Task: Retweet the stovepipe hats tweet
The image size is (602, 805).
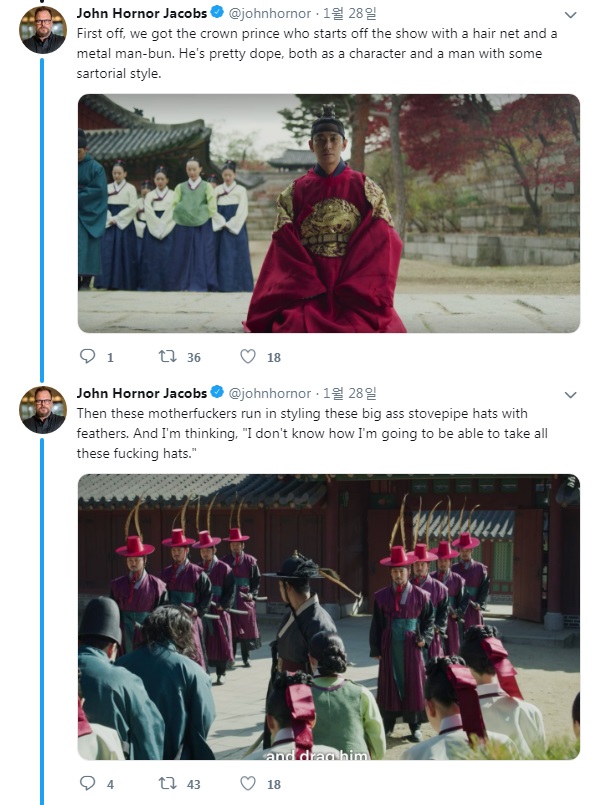Action: [167, 784]
